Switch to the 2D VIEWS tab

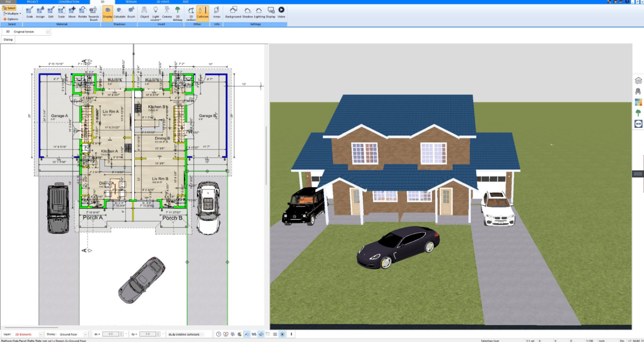coord(163,2)
